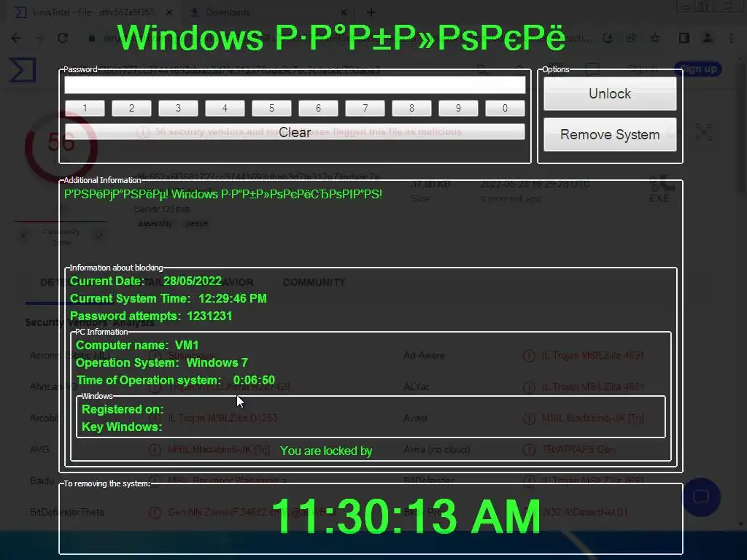Click the Unlock button in Options
Viewport: 747px width, 560px height.
(x=610, y=94)
